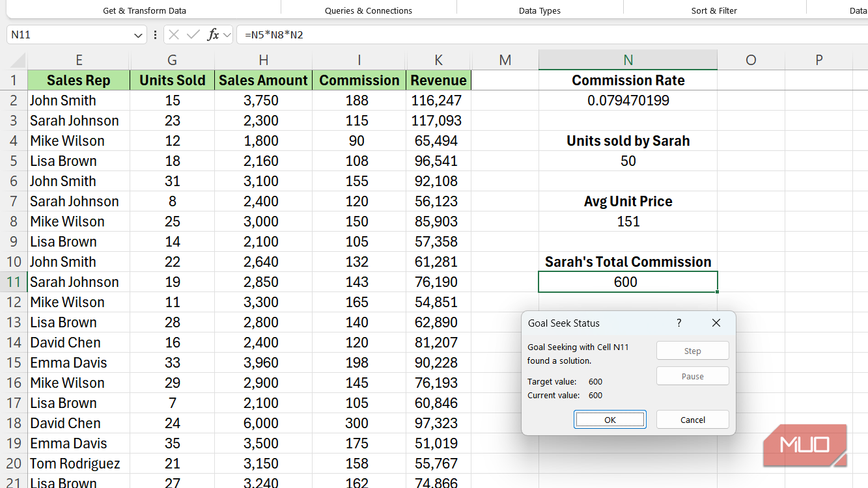The height and width of the screenshot is (488, 868).
Task: Click the Goal Seek Status help question mark
Action: pos(679,323)
